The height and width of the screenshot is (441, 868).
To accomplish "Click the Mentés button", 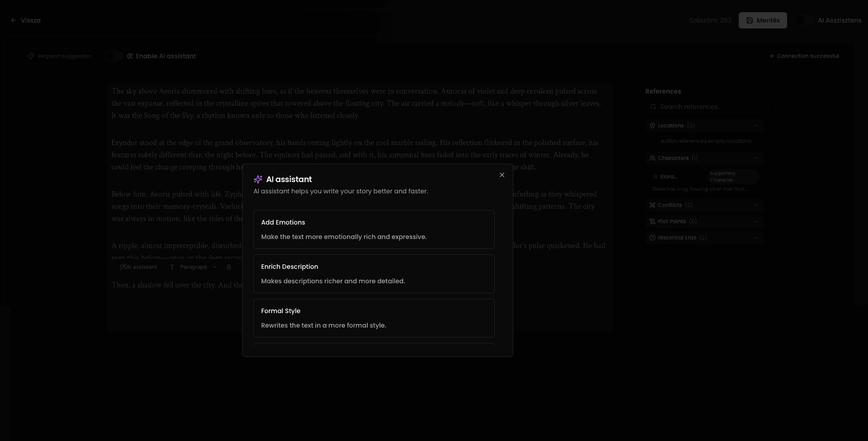I will (x=763, y=20).
